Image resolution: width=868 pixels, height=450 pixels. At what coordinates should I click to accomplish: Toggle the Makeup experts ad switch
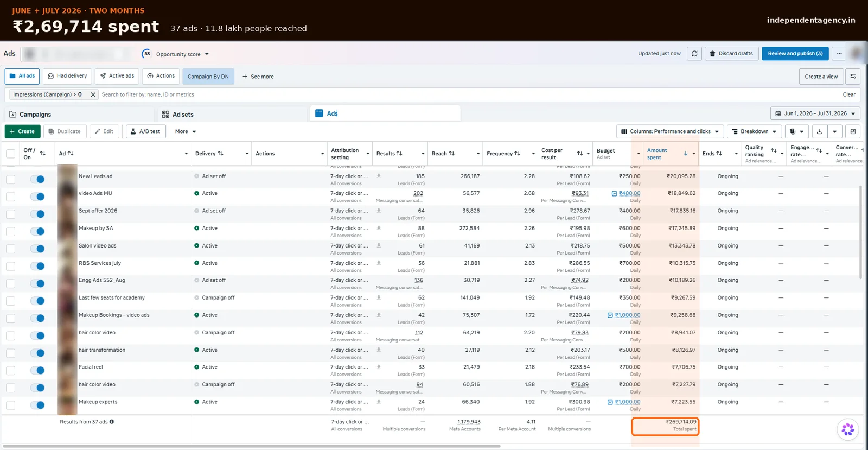(37, 405)
